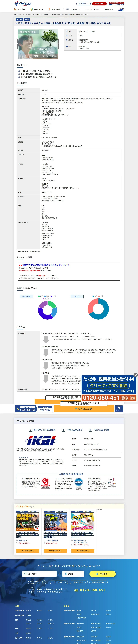Close the recruiting popup with the X icon

point(136,375)
